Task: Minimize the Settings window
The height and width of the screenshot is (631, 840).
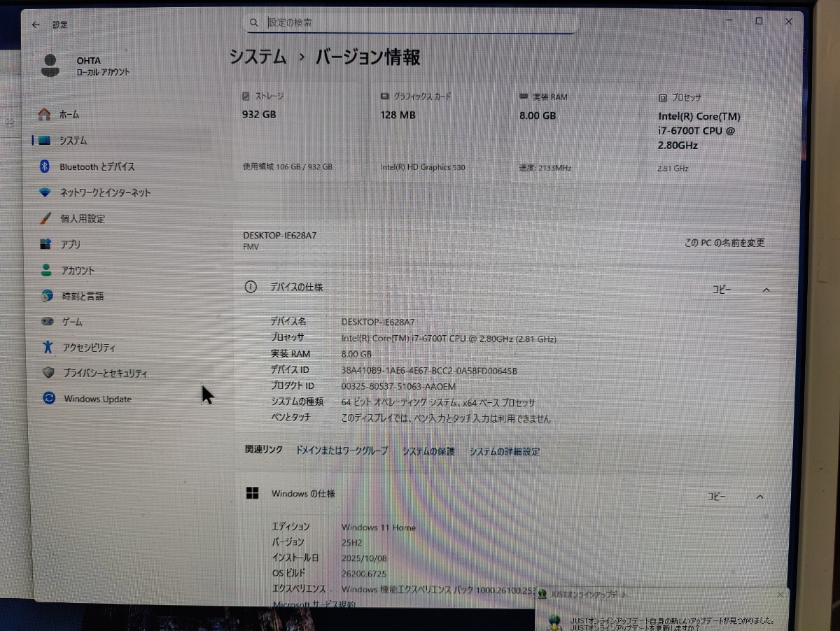Action: 728,22
